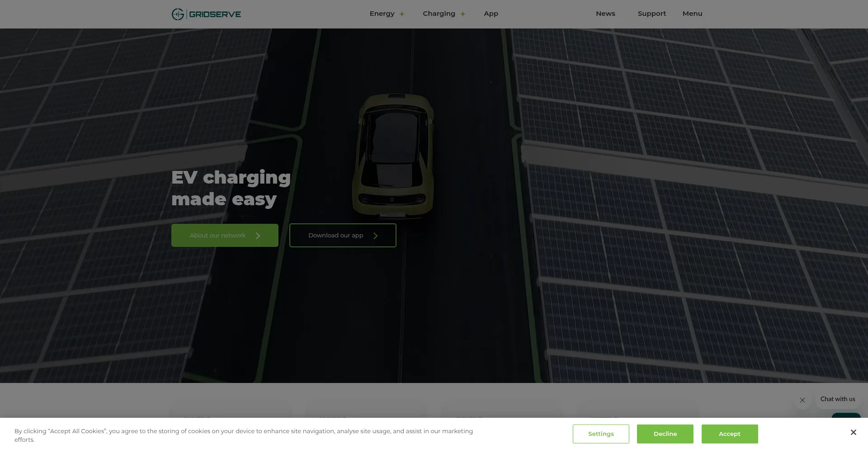Open the Support link
The width and height of the screenshot is (868, 449).
652,14
